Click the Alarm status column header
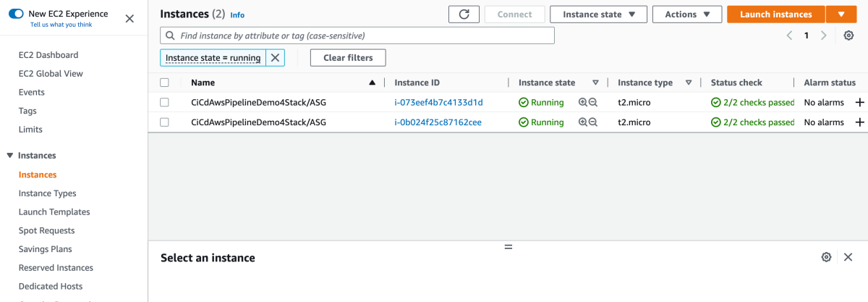This screenshot has height=302, width=868. [x=830, y=83]
